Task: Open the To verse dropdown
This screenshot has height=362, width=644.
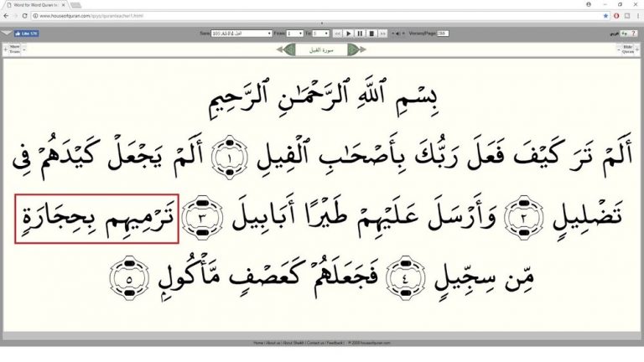Action: point(320,34)
